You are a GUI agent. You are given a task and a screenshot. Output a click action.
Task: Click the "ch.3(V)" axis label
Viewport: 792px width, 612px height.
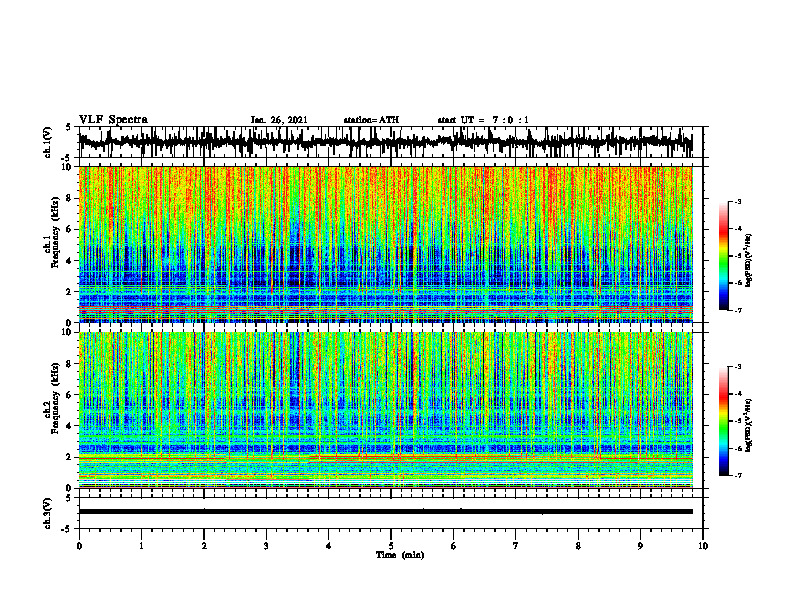(48, 514)
